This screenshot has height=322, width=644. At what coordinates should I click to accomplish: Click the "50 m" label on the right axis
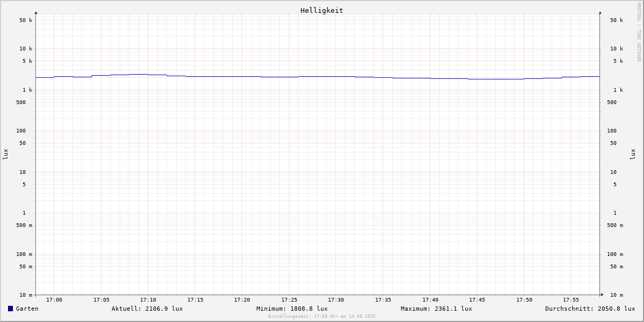tap(617, 267)
